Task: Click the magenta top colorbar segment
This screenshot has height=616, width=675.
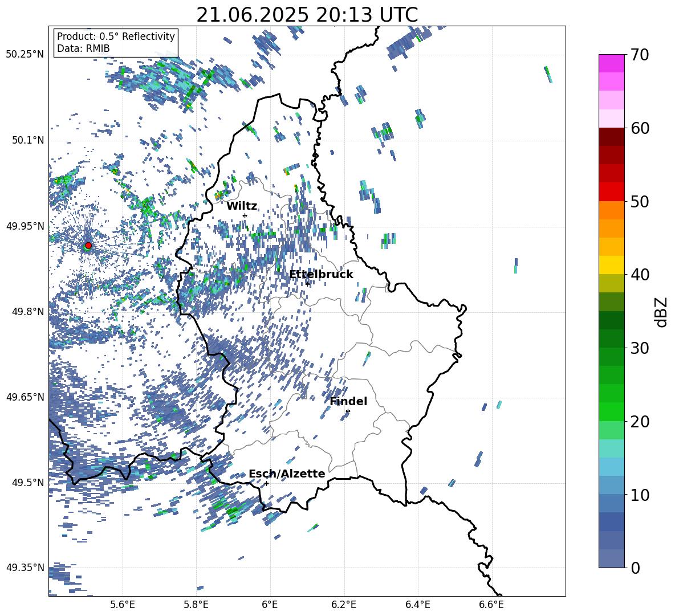Action: click(611, 63)
